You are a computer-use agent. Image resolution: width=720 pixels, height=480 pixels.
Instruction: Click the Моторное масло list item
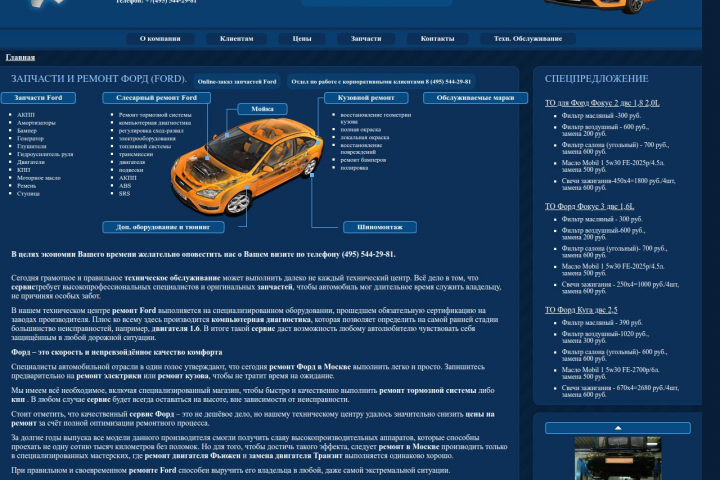pos(39,178)
